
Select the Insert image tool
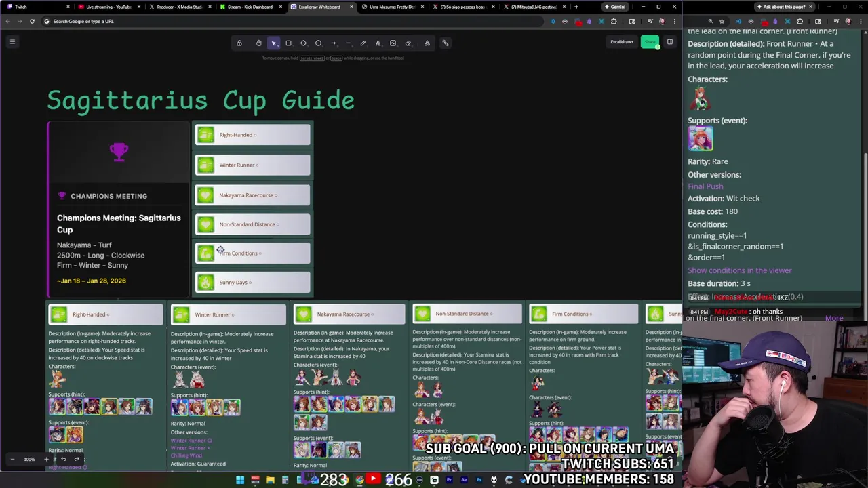point(393,43)
